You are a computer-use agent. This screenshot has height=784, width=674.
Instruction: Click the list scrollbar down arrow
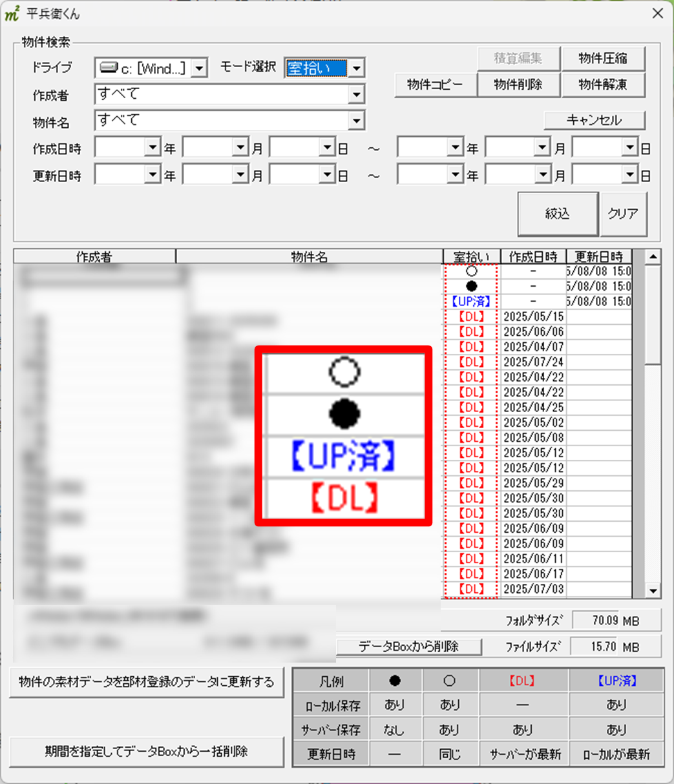653,590
